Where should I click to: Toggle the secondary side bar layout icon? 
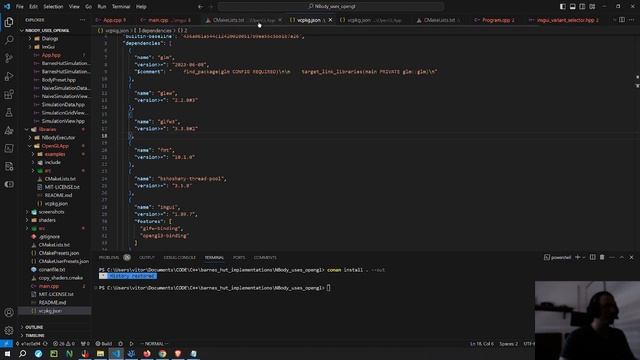tap(582, 7)
